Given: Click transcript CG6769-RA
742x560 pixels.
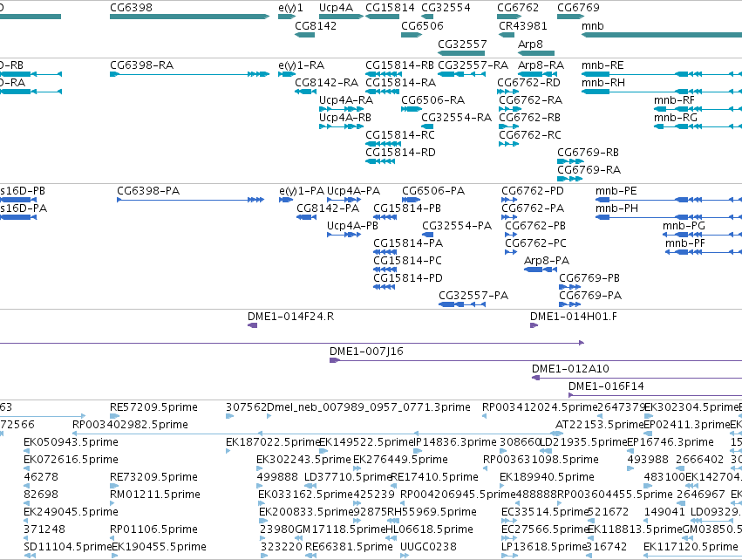Looking at the screenshot, I should coord(569,179).
